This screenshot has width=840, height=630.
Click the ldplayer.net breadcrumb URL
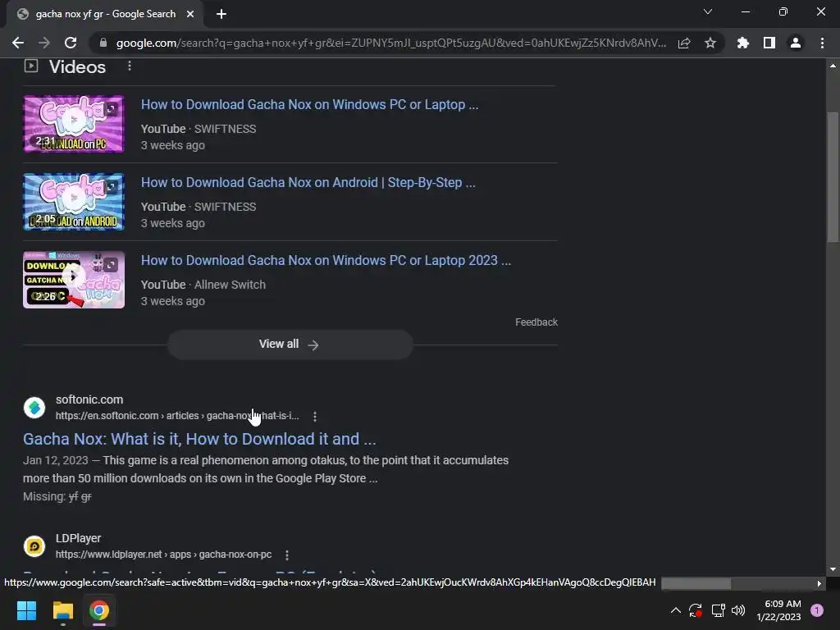pyautogui.click(x=163, y=555)
